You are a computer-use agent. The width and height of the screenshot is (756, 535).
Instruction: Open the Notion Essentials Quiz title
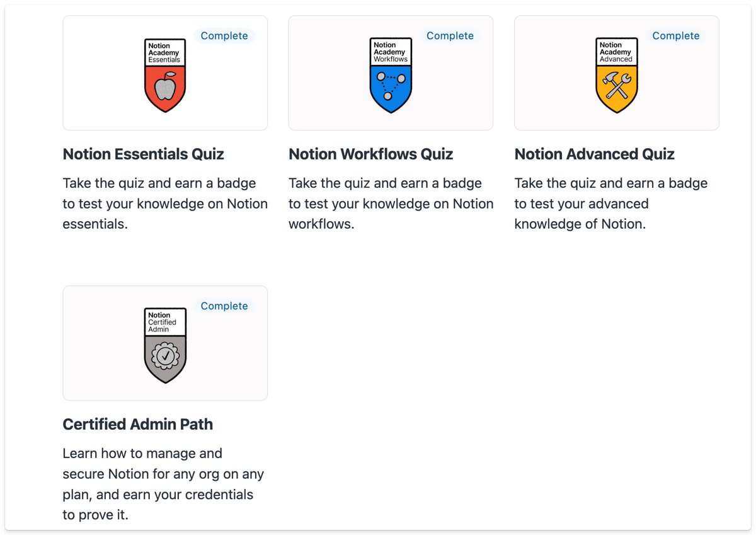point(143,154)
